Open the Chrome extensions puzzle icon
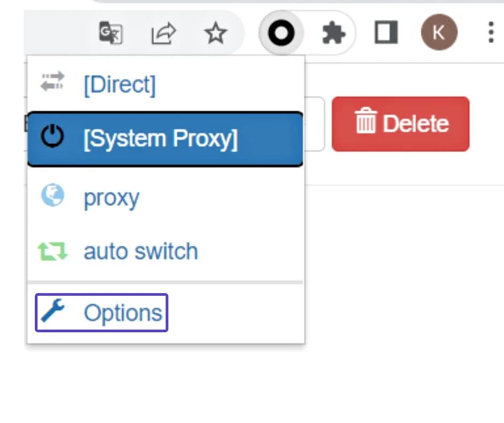 (333, 33)
